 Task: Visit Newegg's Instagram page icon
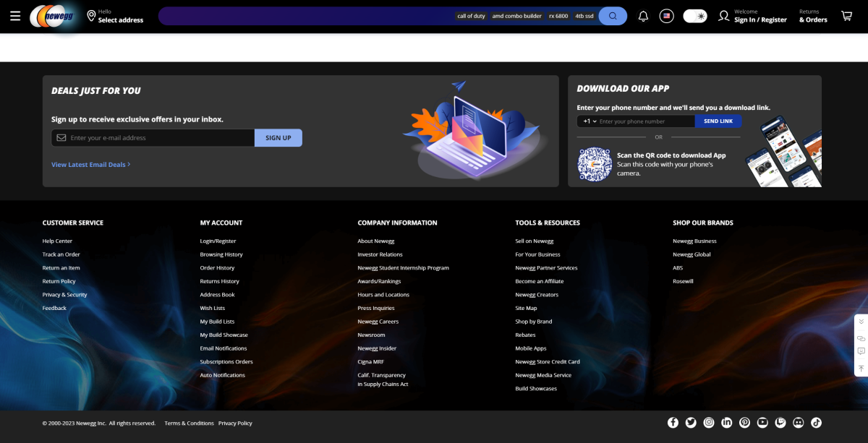pyautogui.click(x=709, y=423)
